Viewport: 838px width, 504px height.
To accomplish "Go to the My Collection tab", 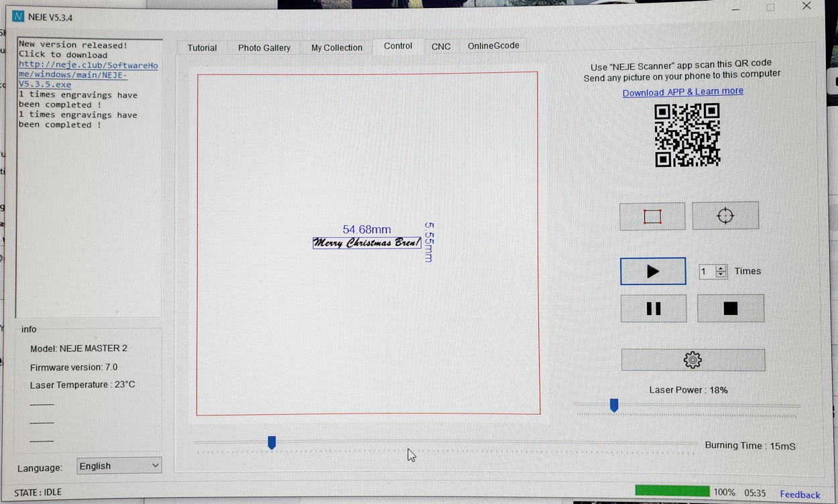I will (x=337, y=48).
